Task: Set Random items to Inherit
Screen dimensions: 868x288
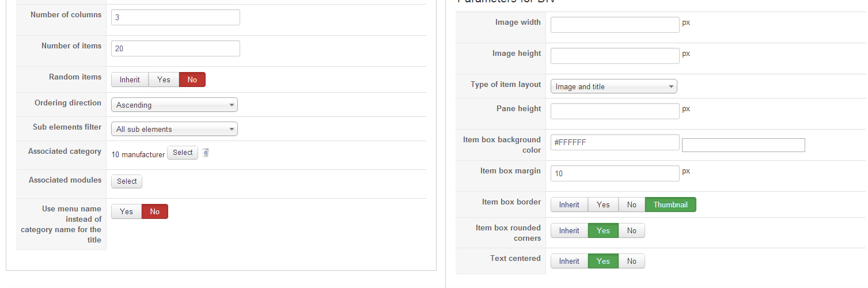Action: (x=130, y=80)
